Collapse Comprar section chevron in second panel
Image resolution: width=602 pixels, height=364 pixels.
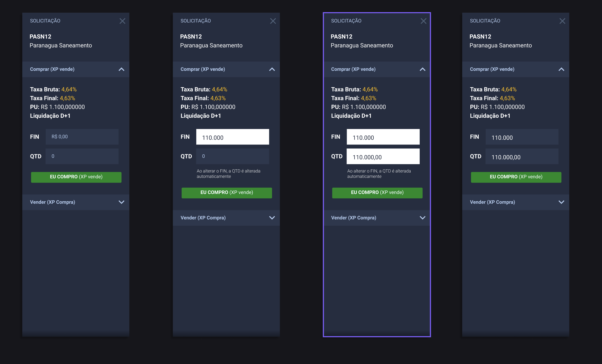pos(272,69)
